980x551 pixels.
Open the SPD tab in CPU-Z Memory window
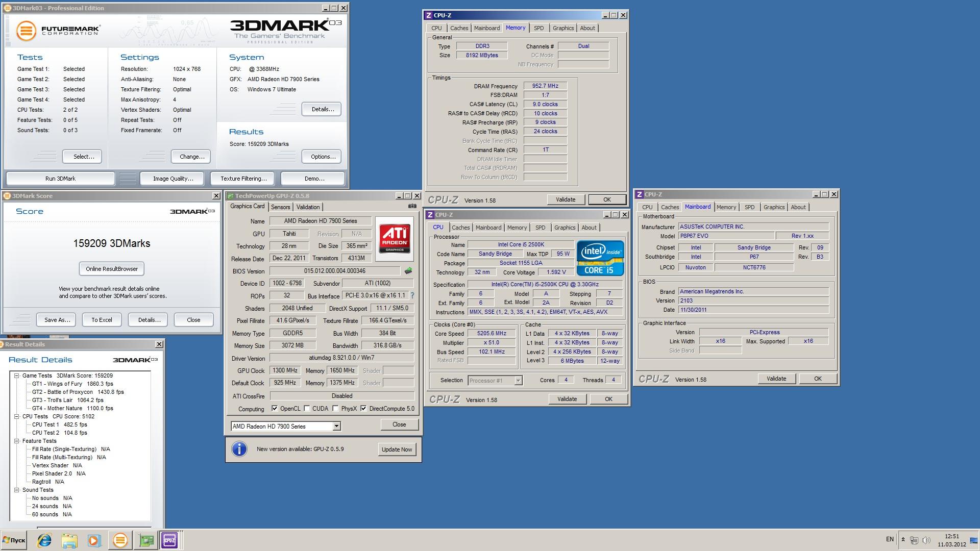coord(538,28)
